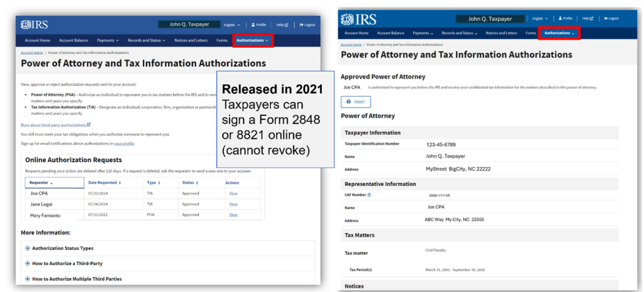Open Help link in right window header
This screenshot has height=292, width=644.
(588, 18)
